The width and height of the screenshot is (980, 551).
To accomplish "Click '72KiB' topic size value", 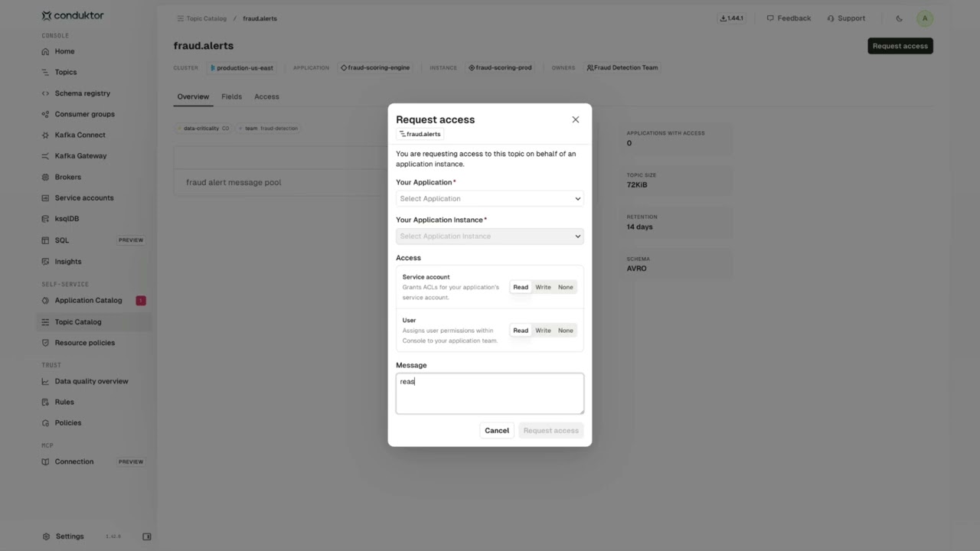I will [637, 185].
